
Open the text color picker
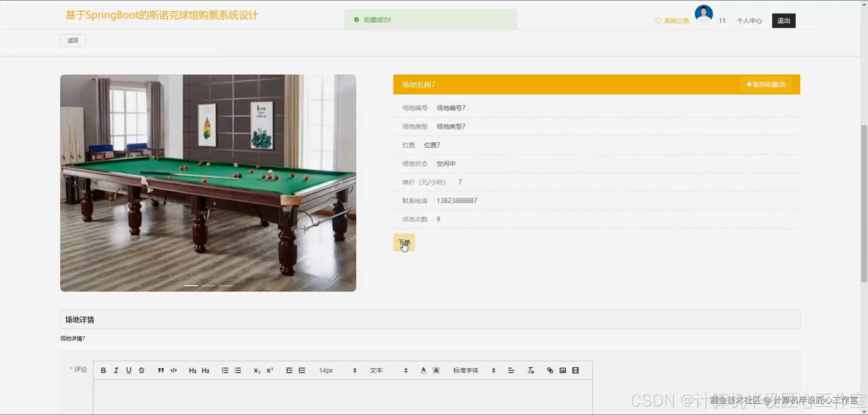tap(423, 370)
